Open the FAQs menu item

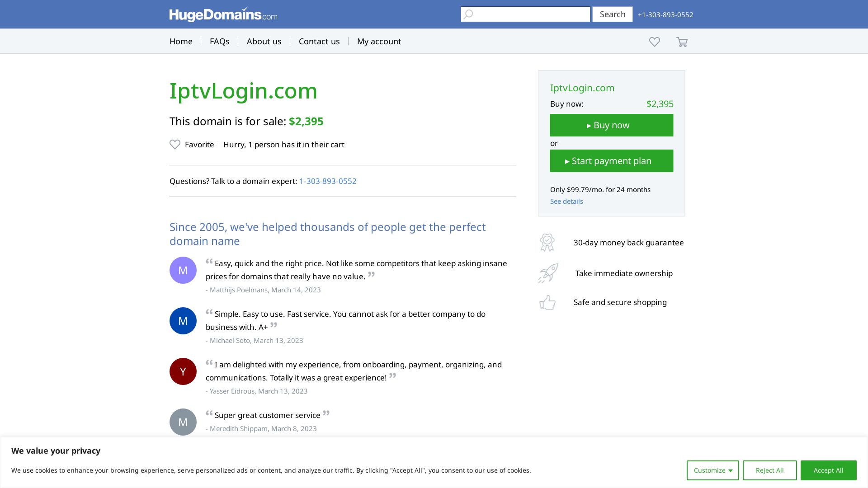tap(219, 41)
